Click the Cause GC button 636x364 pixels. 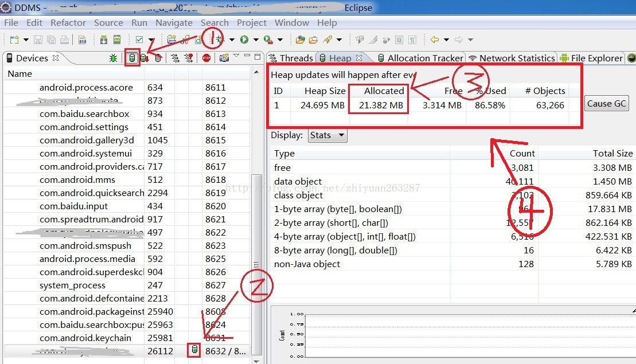pos(606,104)
